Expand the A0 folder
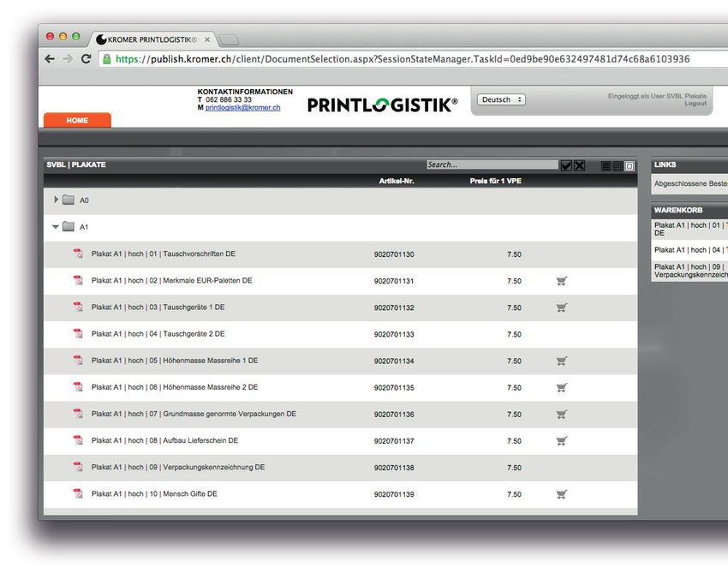Screen dimensions: 728x573 tap(57, 200)
